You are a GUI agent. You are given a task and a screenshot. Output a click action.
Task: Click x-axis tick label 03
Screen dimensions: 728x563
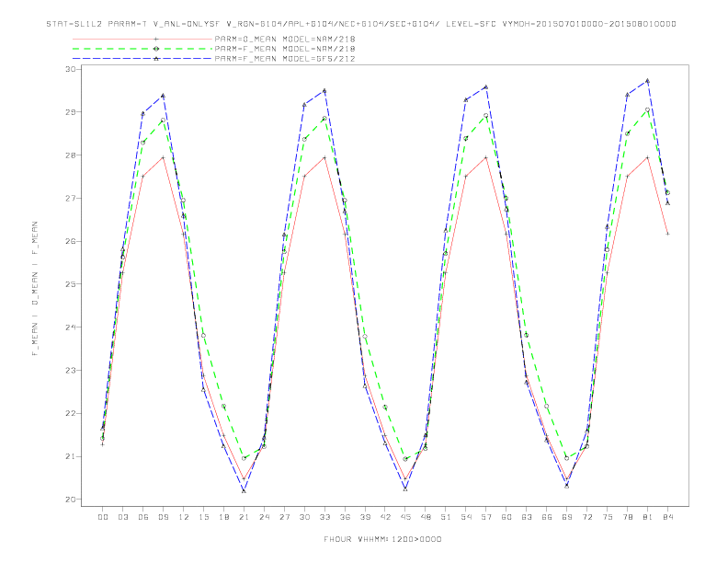[x=122, y=517]
